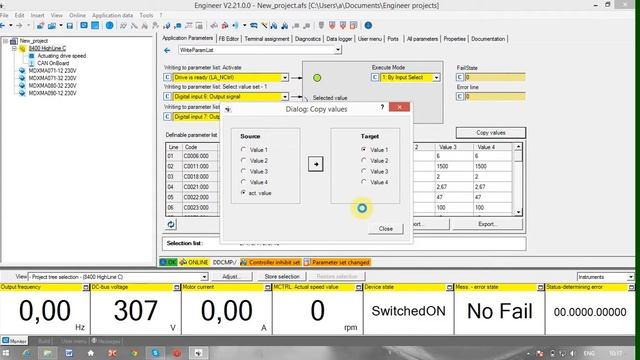Click the Close button in Copy values dialog
The height and width of the screenshot is (360, 640).
pyautogui.click(x=386, y=229)
